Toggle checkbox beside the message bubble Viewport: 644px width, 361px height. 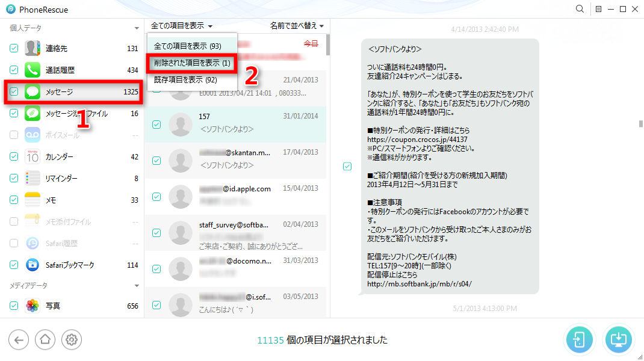click(347, 166)
